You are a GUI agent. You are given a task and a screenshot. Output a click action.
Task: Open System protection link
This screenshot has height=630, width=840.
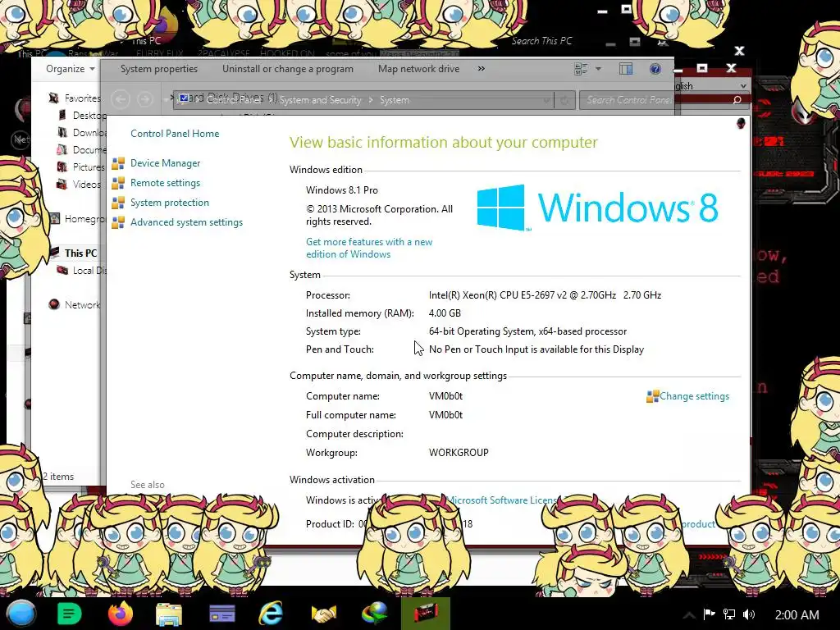tap(169, 203)
